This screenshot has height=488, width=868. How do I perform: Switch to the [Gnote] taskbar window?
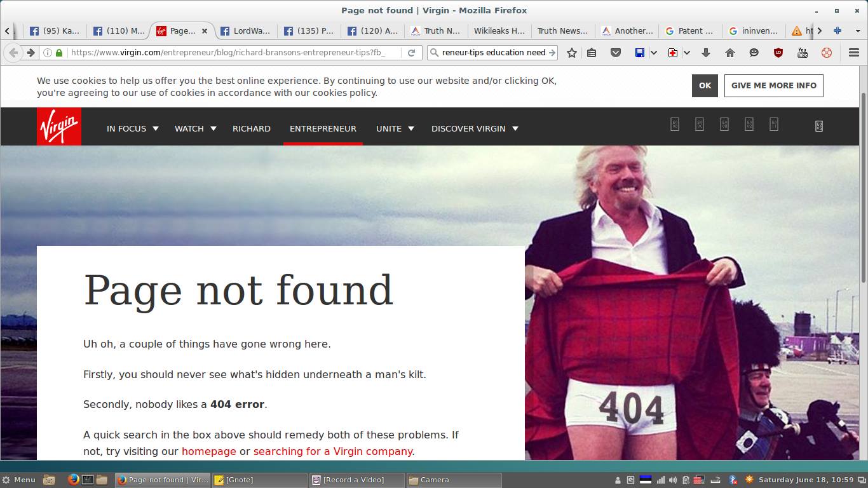259,480
